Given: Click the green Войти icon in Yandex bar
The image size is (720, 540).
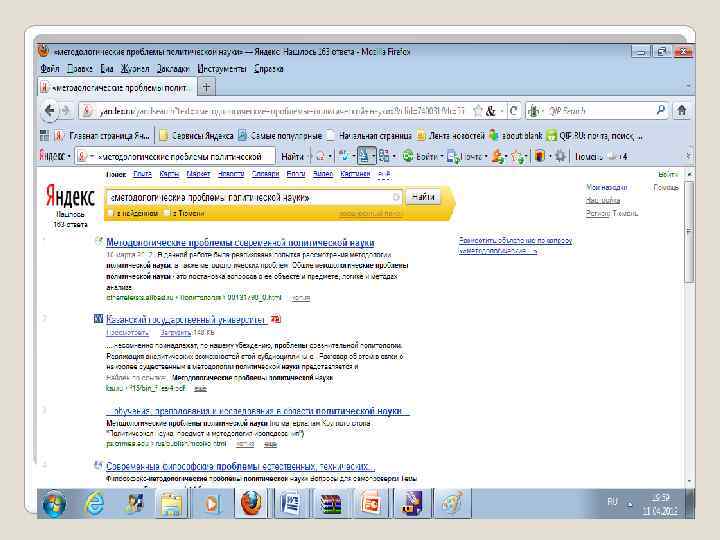Looking at the screenshot, I should 407,156.
